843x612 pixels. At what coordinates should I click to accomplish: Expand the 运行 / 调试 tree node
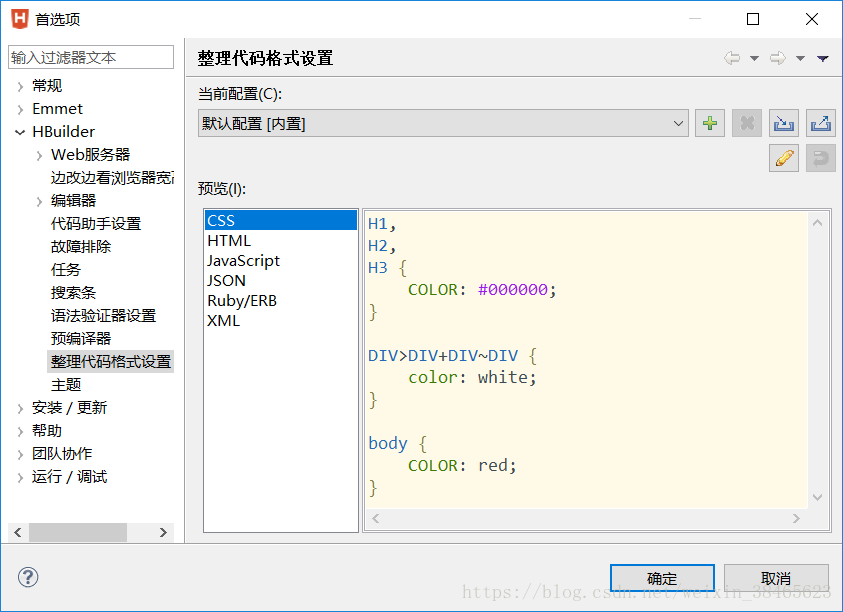20,478
